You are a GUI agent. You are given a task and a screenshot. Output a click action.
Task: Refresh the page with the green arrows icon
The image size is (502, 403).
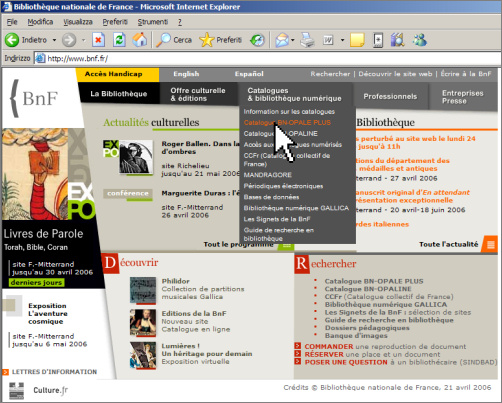click(x=119, y=40)
